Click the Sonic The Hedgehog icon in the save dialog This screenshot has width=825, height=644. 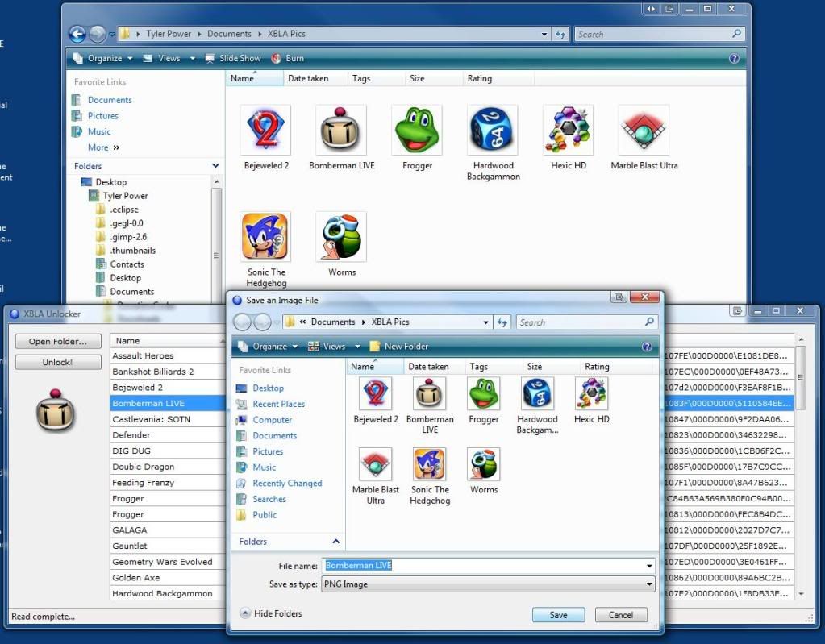(x=430, y=464)
